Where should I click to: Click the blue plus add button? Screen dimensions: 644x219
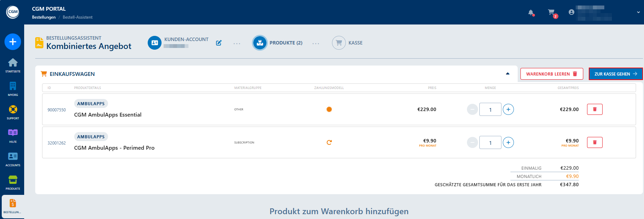(x=13, y=42)
